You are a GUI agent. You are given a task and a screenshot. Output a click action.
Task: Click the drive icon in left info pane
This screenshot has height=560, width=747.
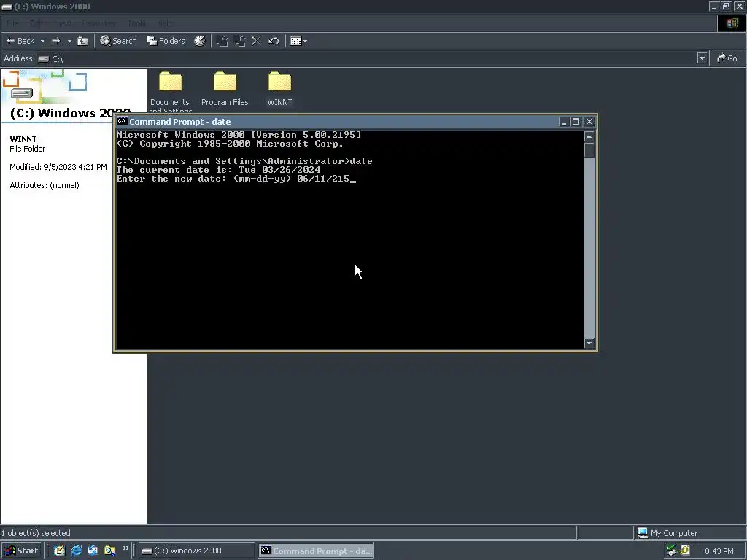pyautogui.click(x=22, y=93)
